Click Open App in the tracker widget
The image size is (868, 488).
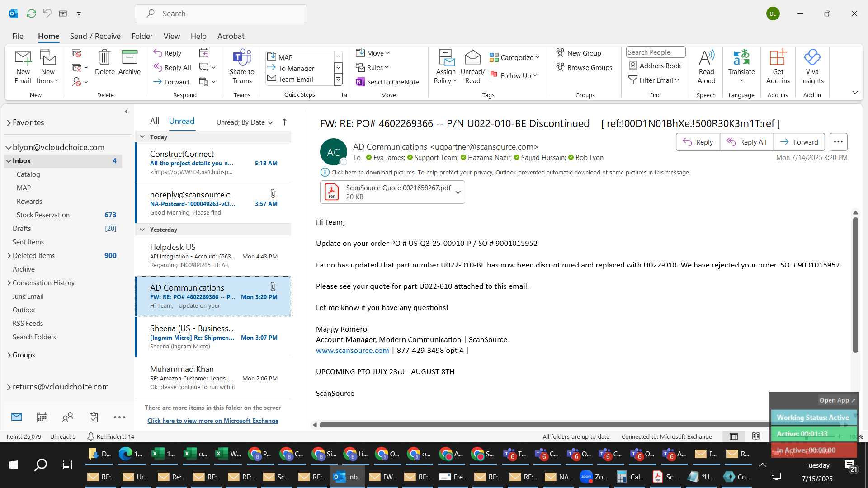coord(837,400)
